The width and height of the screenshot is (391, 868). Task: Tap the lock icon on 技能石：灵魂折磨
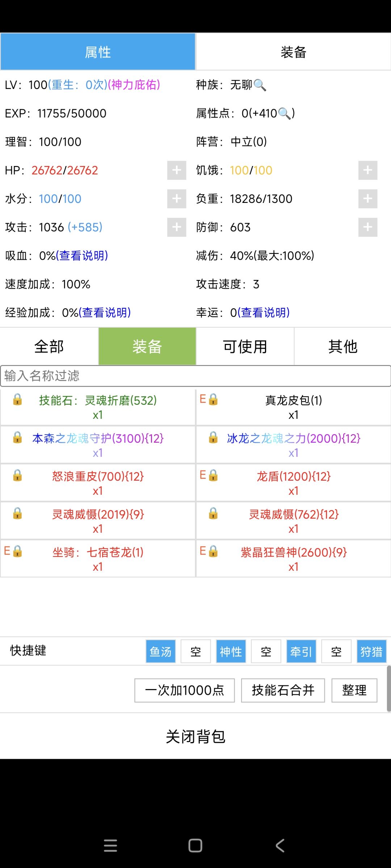coord(17,399)
